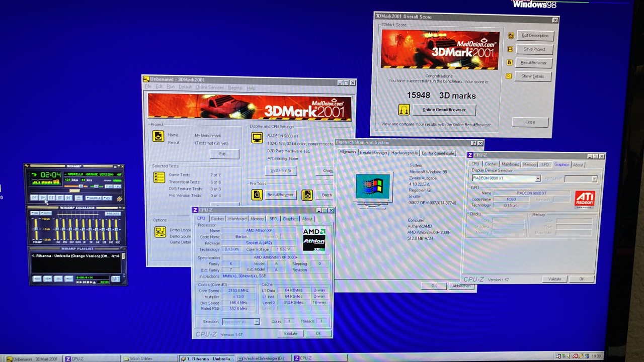Click Project icon in 3DMark2001
The image size is (644, 362).
pos(158,136)
